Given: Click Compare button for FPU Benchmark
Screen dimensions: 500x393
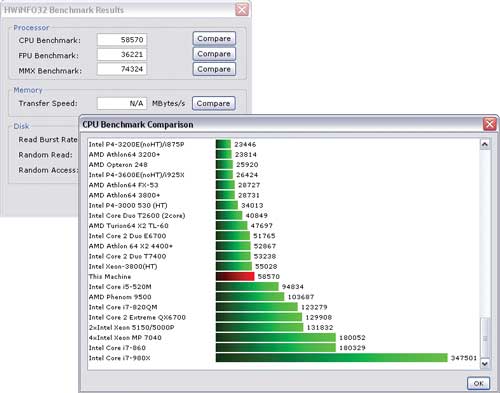Looking at the screenshot, I should [x=214, y=54].
